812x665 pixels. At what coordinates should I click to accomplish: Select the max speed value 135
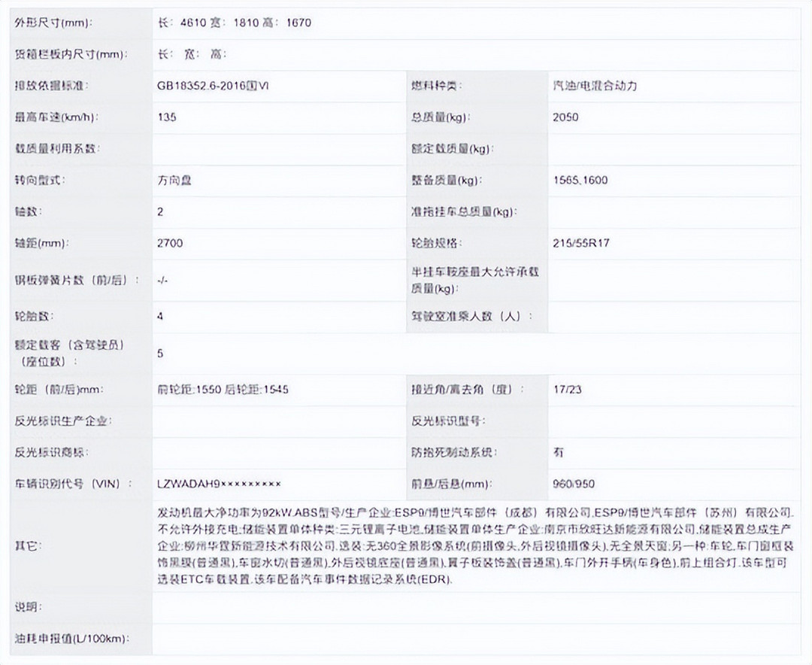point(167,117)
